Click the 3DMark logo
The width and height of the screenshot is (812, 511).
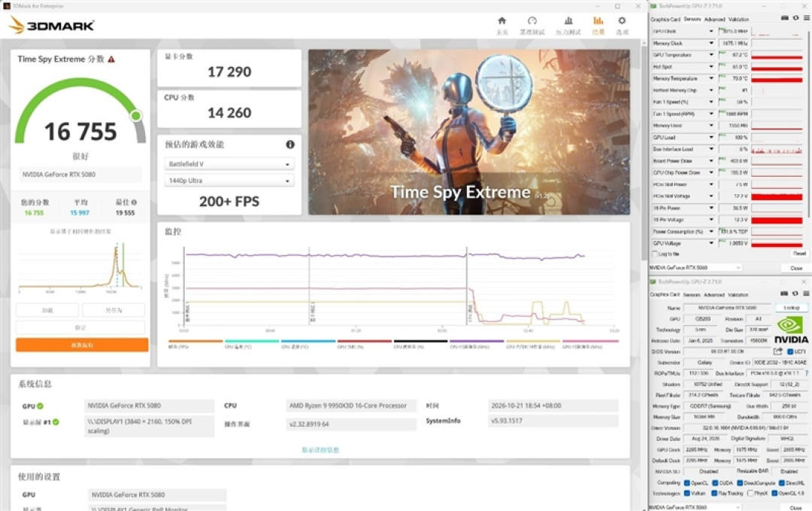(52, 25)
